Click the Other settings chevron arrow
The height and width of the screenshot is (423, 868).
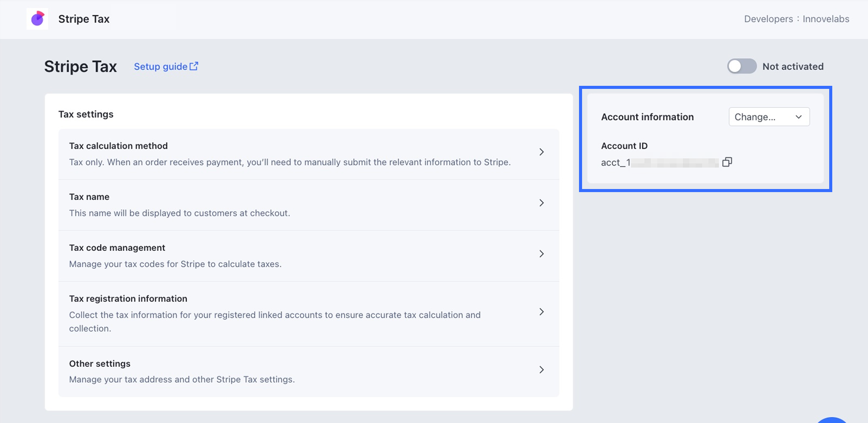[542, 369]
